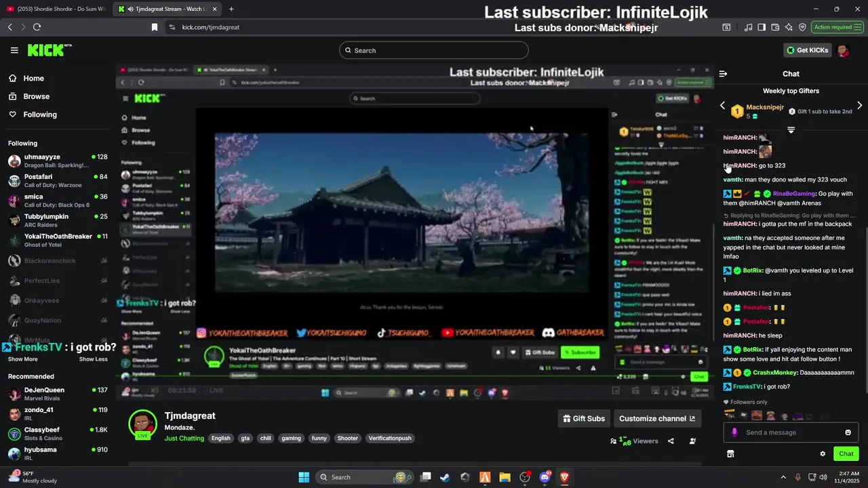Show hidden system tray icons
Screen dimensions: 868x488
pos(785,477)
